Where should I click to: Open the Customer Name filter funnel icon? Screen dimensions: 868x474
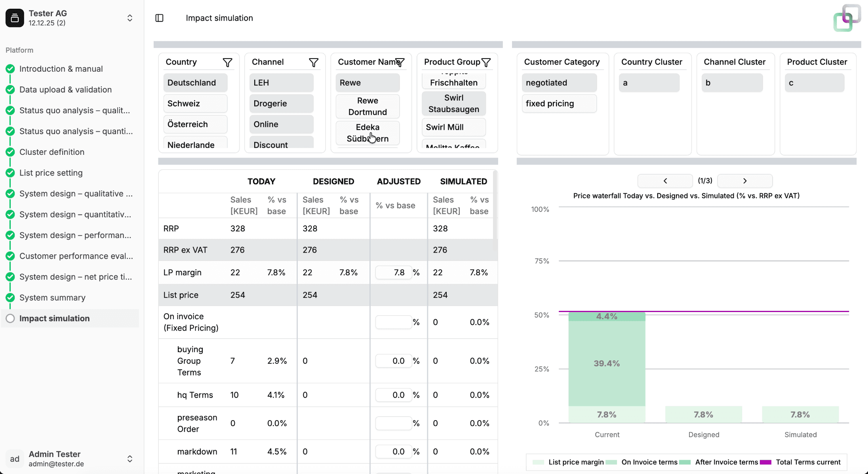pyautogui.click(x=400, y=63)
